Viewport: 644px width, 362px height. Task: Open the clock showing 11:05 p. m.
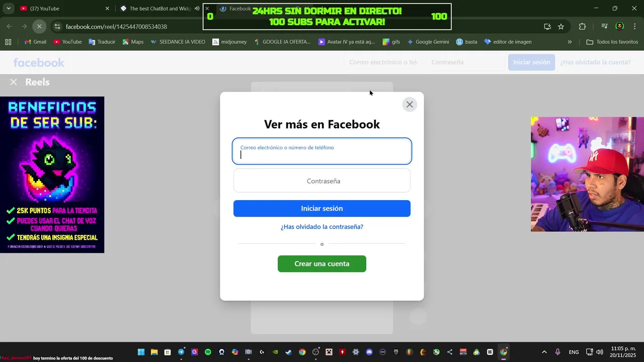[623, 352]
